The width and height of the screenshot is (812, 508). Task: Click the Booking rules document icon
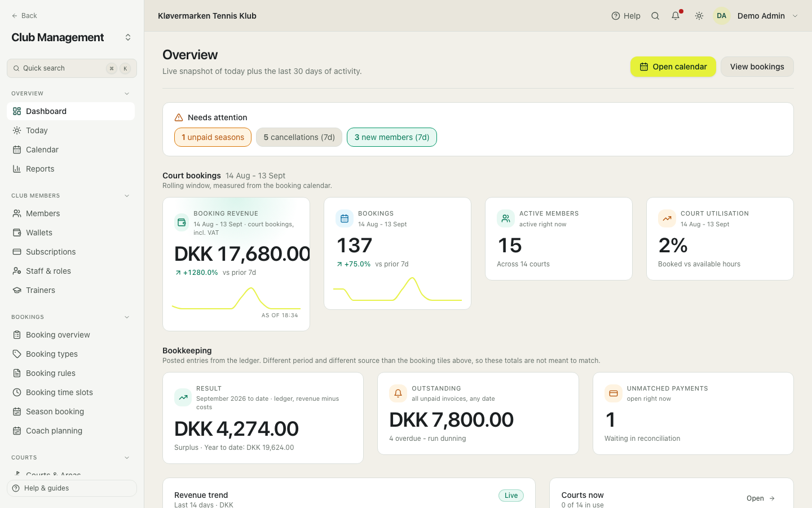(17, 373)
